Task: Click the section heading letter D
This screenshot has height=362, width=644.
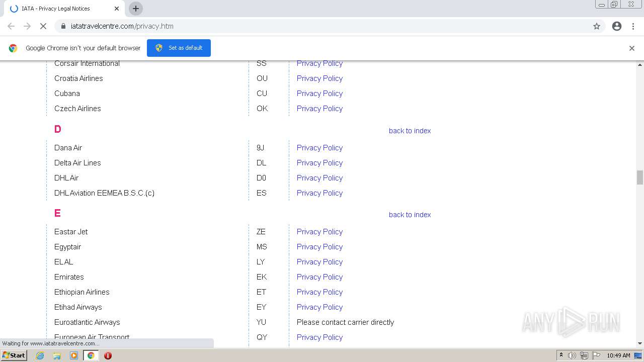Action: [x=57, y=129]
